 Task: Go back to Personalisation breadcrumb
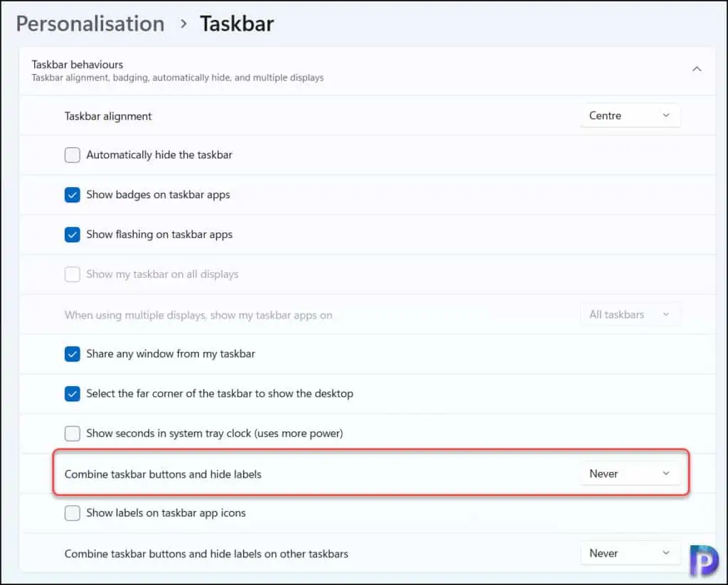point(90,24)
